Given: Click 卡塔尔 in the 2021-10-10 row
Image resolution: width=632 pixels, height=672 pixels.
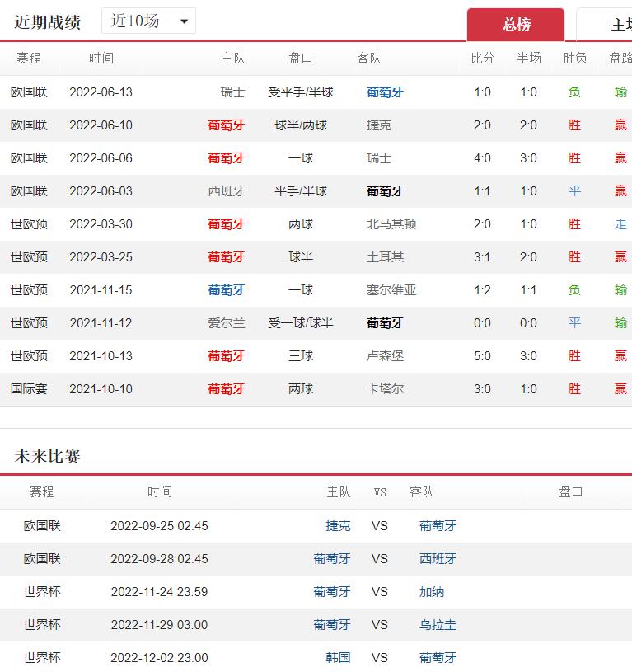Looking at the screenshot, I should pyautogui.click(x=385, y=389).
